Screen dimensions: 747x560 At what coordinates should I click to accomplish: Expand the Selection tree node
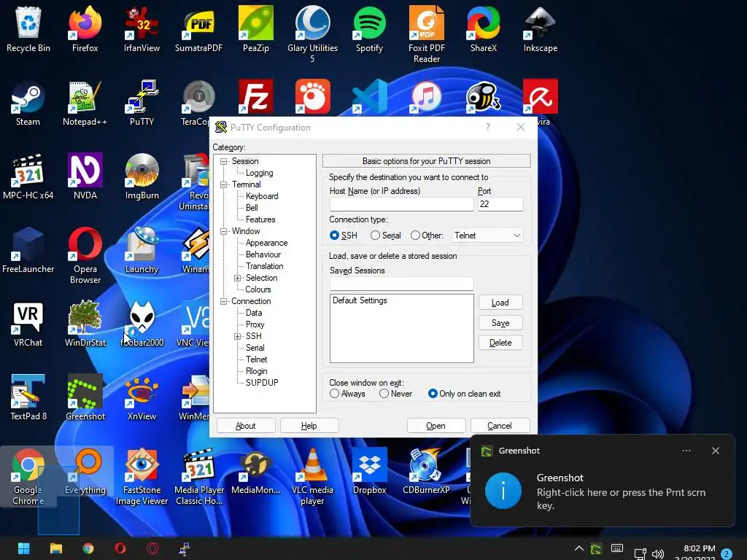tap(237, 278)
